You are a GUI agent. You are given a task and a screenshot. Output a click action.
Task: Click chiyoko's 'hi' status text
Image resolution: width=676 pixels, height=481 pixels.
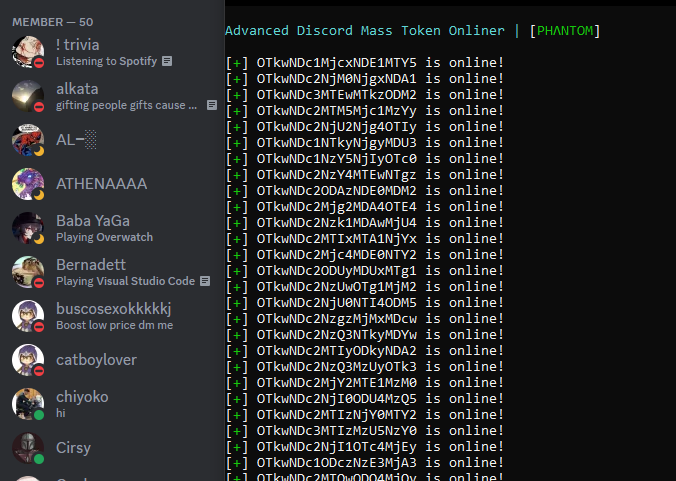pyautogui.click(x=61, y=413)
